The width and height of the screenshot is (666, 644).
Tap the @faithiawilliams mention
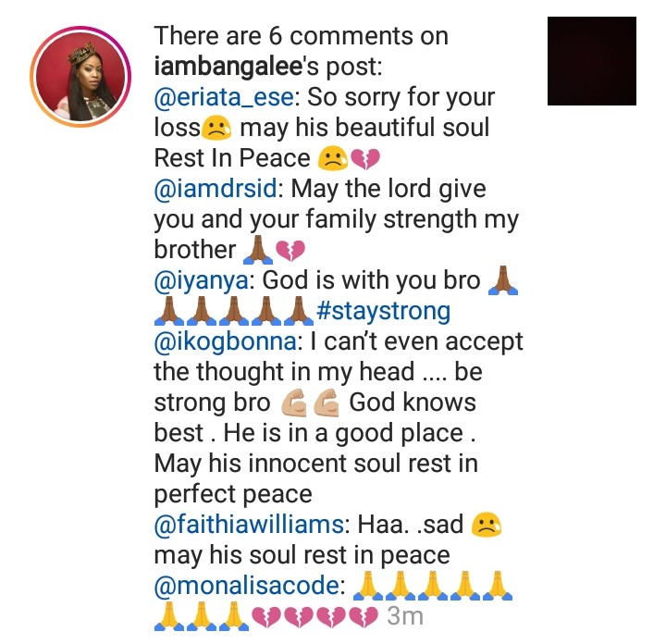pos(250,525)
